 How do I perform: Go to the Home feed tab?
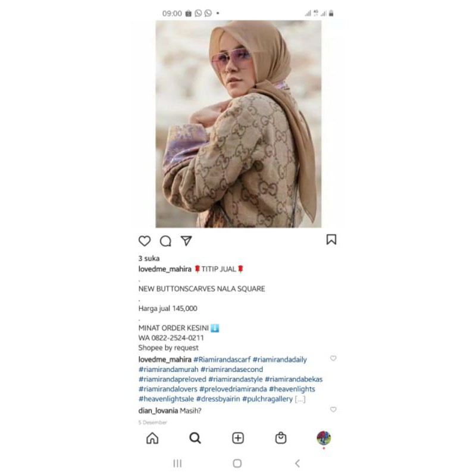[152, 438]
